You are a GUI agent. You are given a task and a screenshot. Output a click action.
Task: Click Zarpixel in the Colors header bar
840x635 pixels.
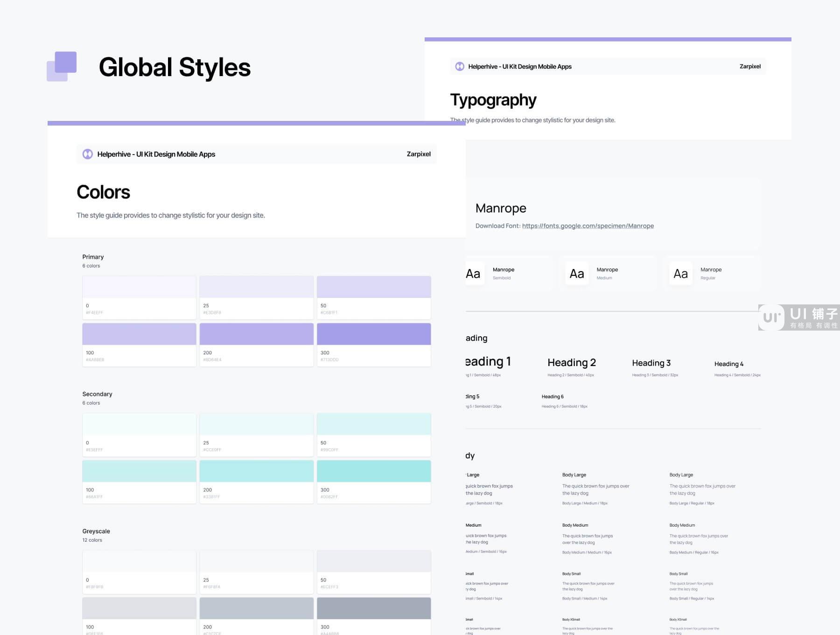pyautogui.click(x=419, y=154)
